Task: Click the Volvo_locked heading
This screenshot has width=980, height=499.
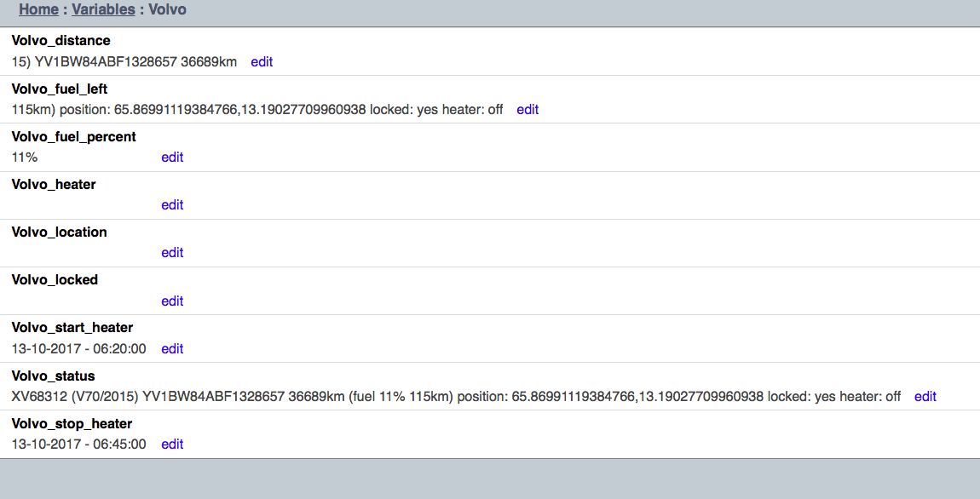Action: click(55, 280)
